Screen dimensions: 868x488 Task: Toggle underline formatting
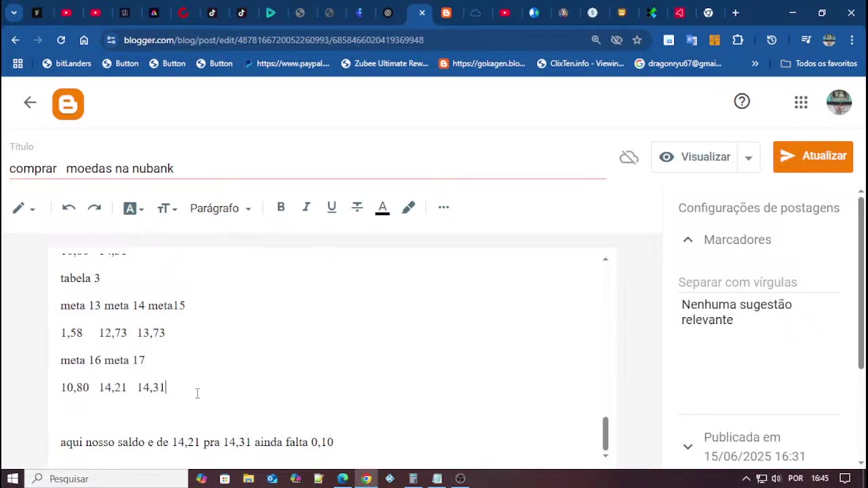tap(332, 207)
